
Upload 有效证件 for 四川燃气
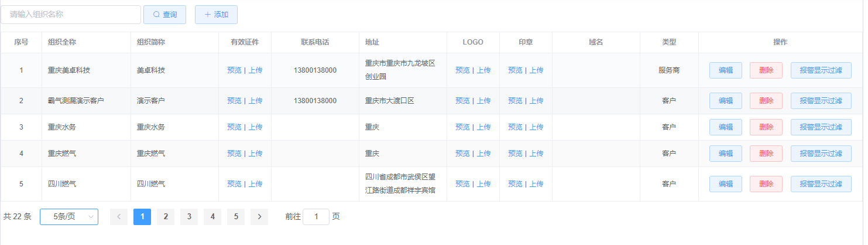(256, 184)
